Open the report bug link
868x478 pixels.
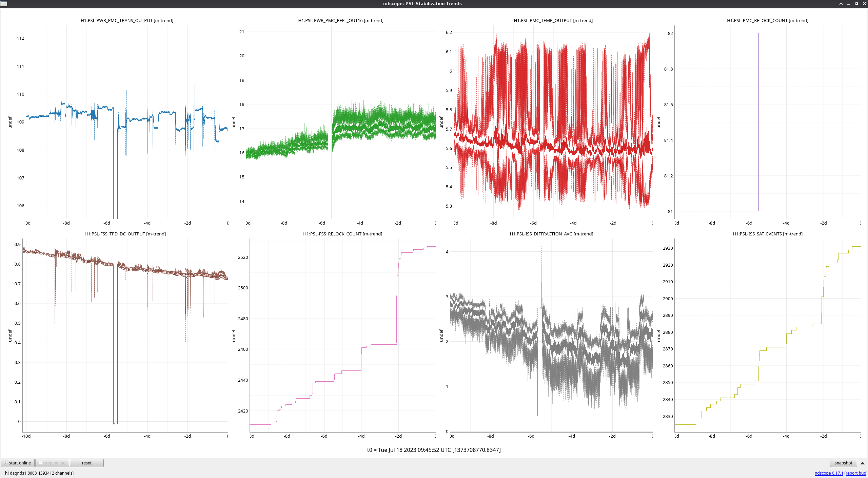click(x=856, y=473)
